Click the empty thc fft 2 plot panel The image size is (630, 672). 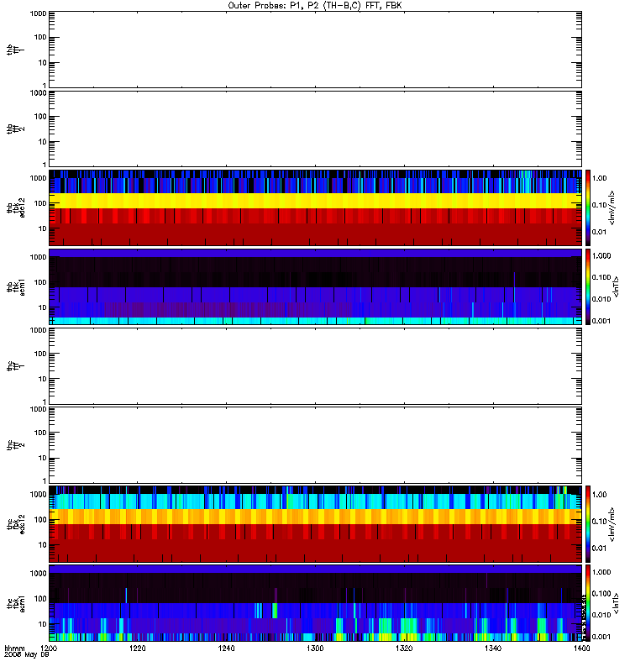pyautogui.click(x=315, y=445)
